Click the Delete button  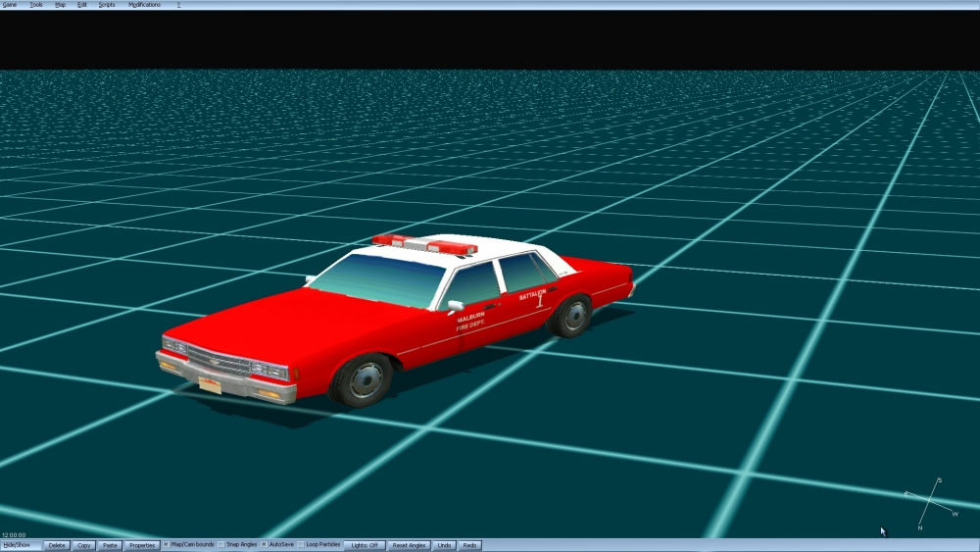tap(57, 545)
